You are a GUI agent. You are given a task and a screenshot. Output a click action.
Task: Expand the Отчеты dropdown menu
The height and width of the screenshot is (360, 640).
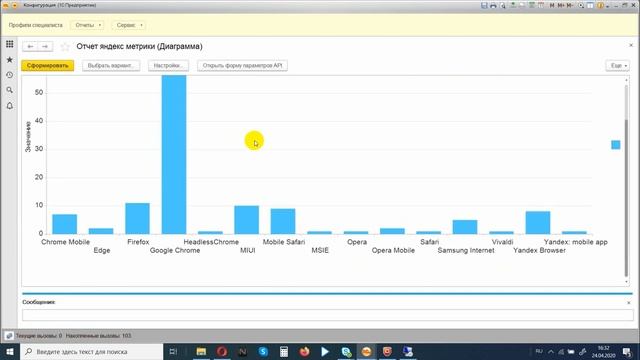(x=87, y=25)
